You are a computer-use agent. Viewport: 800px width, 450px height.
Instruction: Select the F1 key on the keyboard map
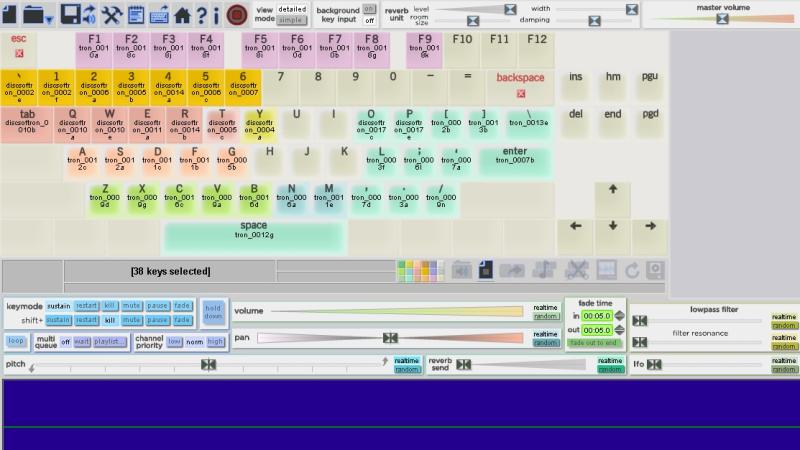[94, 51]
